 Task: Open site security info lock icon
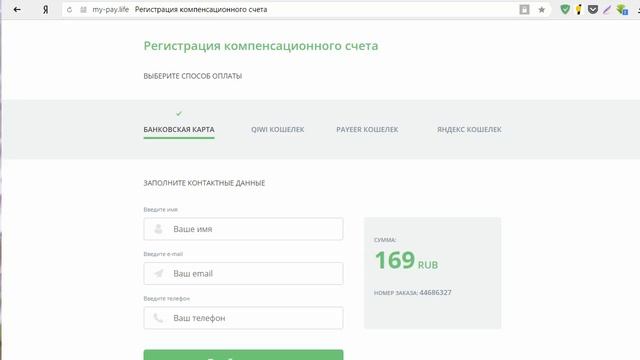(x=83, y=9)
